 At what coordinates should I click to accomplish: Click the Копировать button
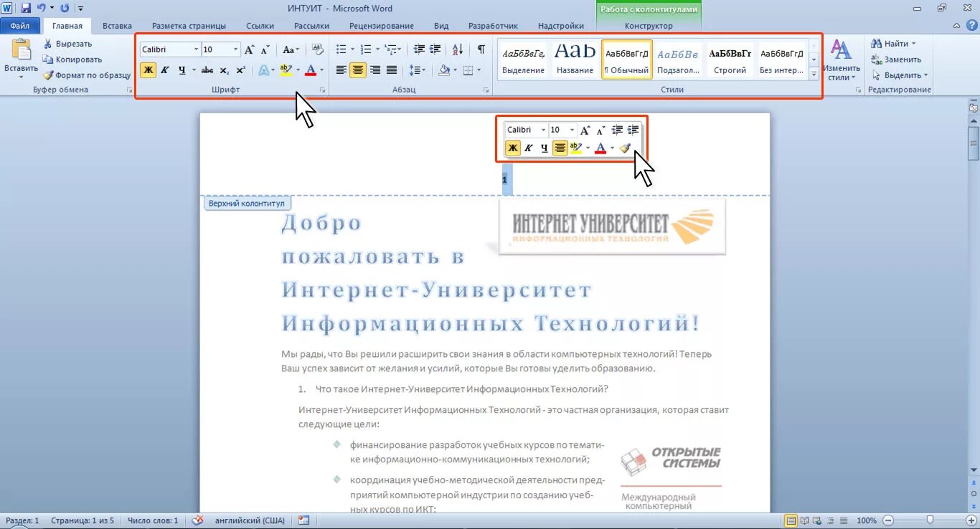tap(72, 59)
